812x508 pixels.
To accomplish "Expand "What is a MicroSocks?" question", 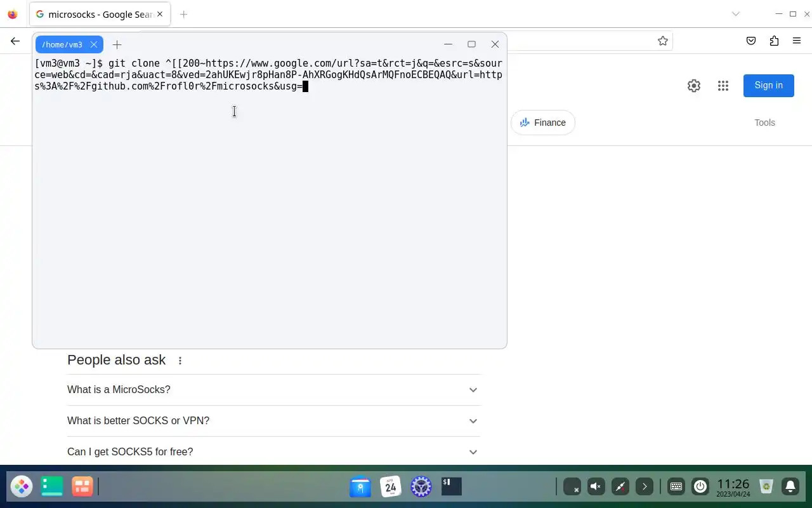I will pos(274,390).
